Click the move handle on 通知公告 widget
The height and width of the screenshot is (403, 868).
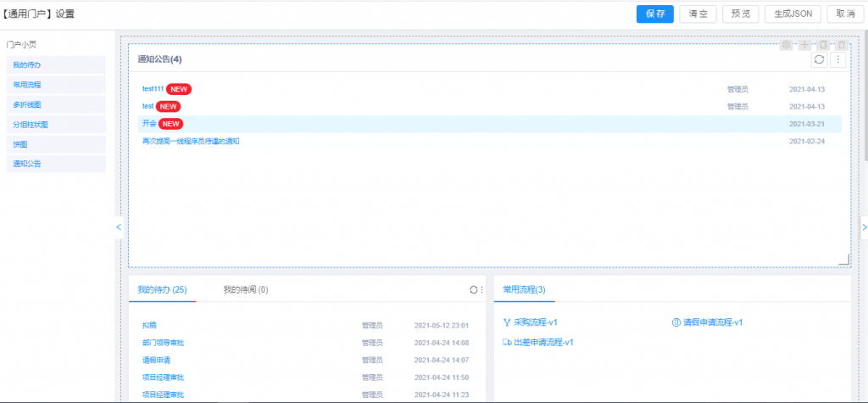(x=804, y=45)
